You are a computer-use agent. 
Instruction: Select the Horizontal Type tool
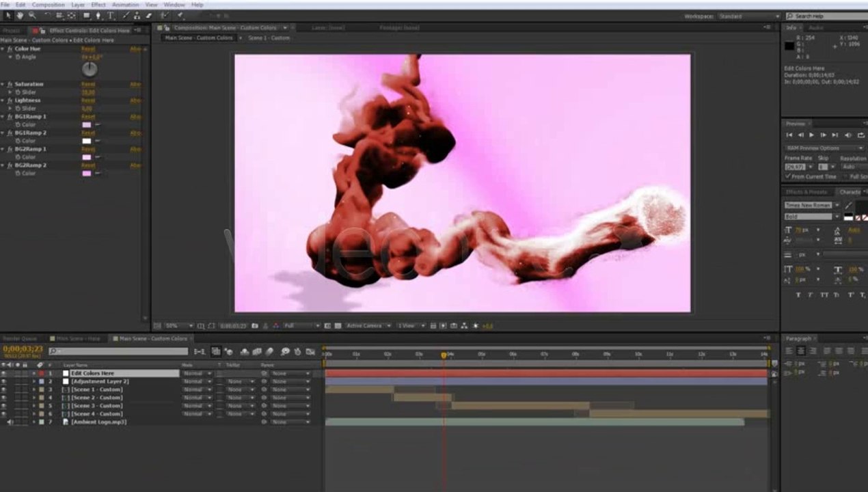click(x=111, y=15)
